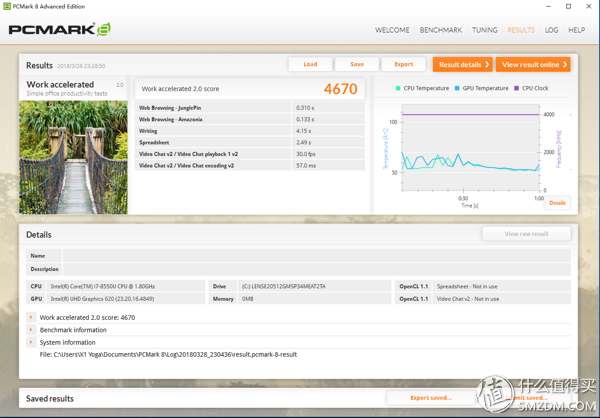Click the Description input field
The height and width of the screenshot is (418, 600).
(317, 269)
